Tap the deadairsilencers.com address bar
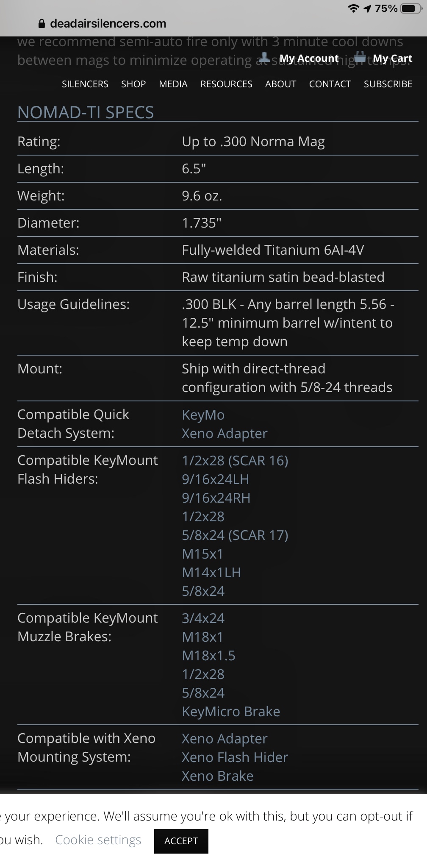The image size is (427, 868). (x=108, y=24)
